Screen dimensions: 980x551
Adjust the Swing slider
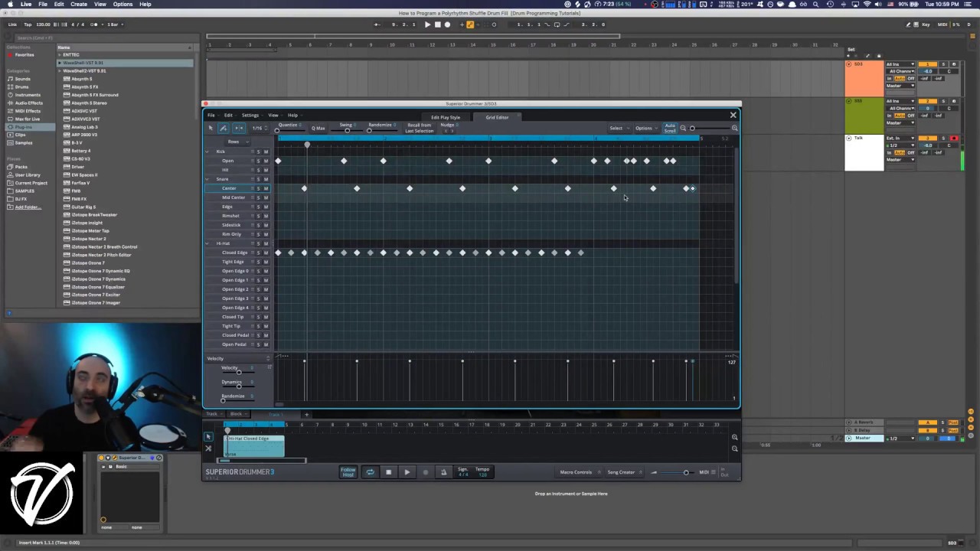347,130
